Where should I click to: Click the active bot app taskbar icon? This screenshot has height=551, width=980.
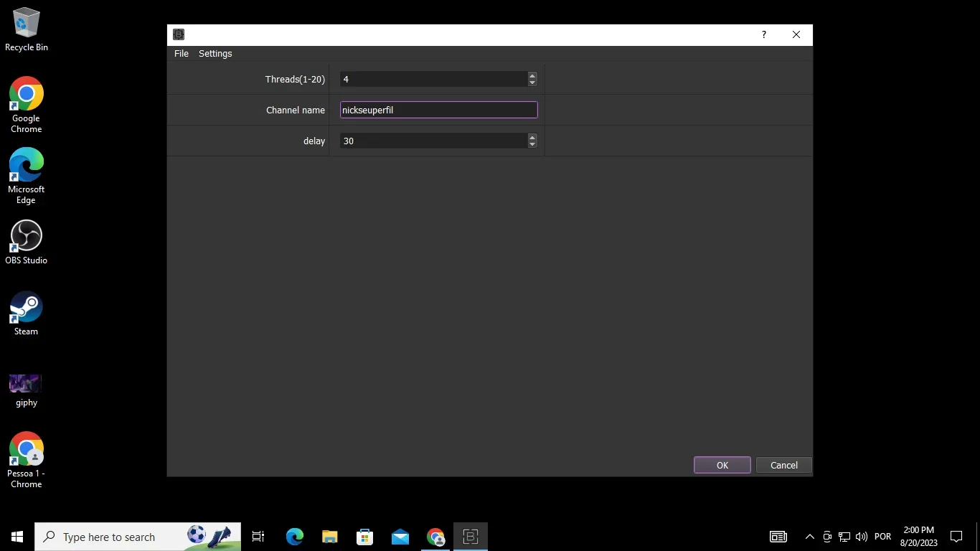coord(471,537)
